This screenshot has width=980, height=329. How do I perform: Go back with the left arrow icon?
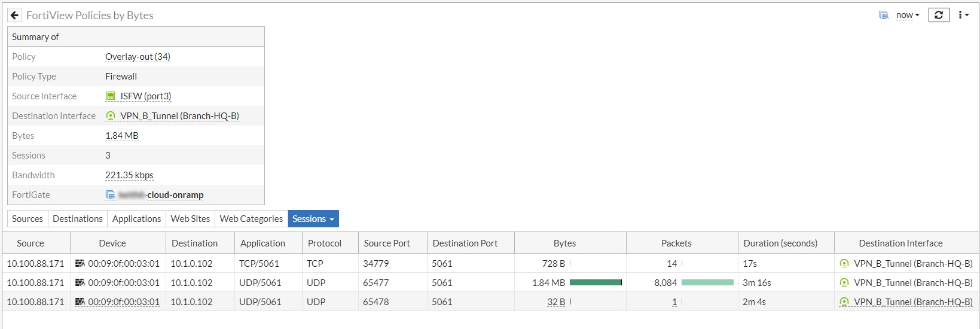15,15
